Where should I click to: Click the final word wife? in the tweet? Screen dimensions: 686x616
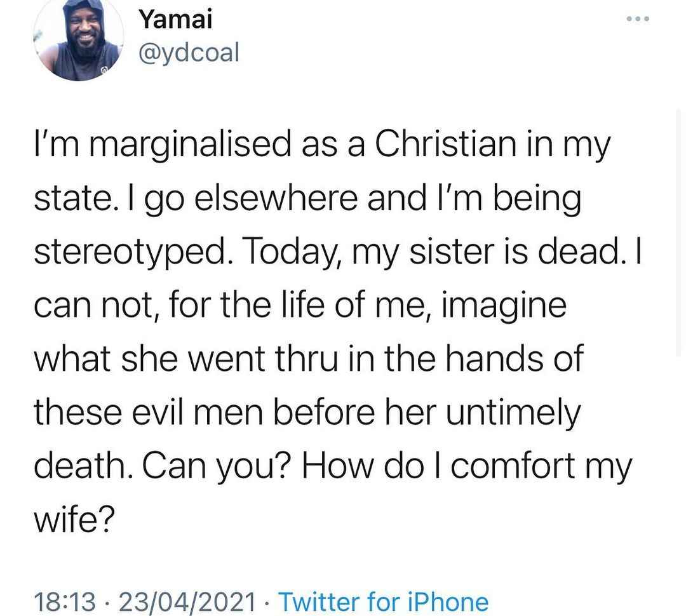point(74,519)
